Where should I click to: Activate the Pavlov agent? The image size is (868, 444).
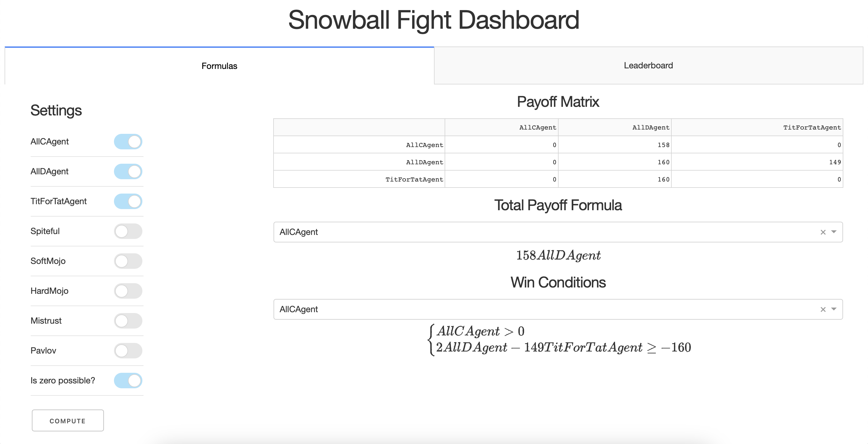pos(128,351)
